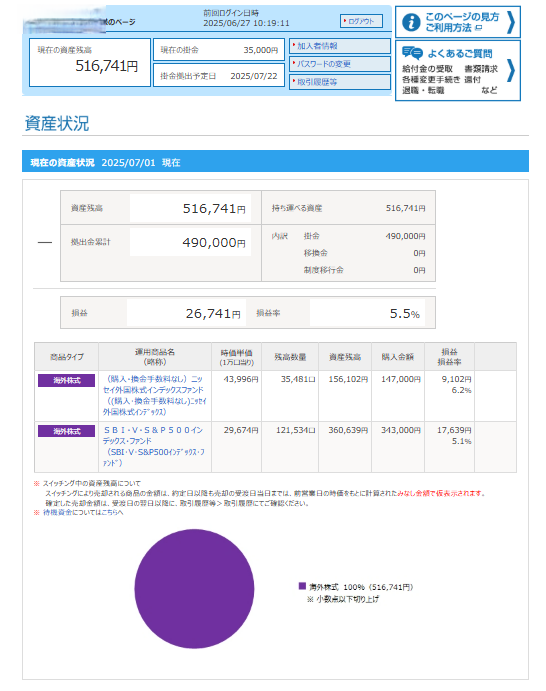
Task: Open the ニッセイ外国株式インデックスファンド fund link
Action: tap(154, 395)
